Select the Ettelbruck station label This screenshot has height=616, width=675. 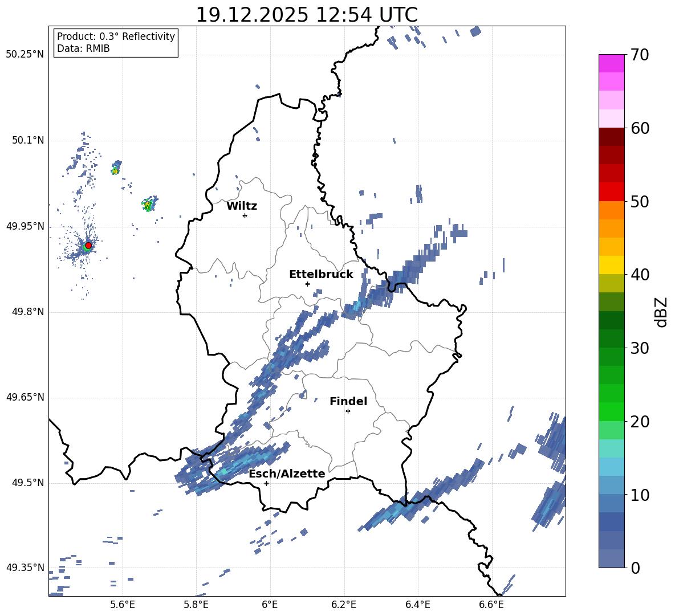pos(321,275)
